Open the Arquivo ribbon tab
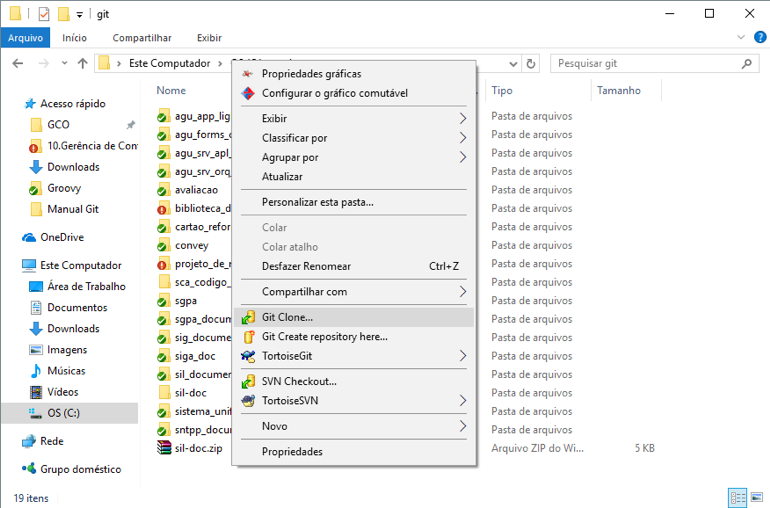 pyautogui.click(x=26, y=38)
